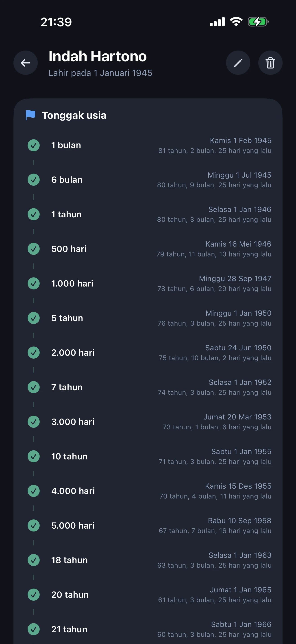Tap the date Kamis 15 Des 1955
This screenshot has height=644, width=296.
(238, 486)
